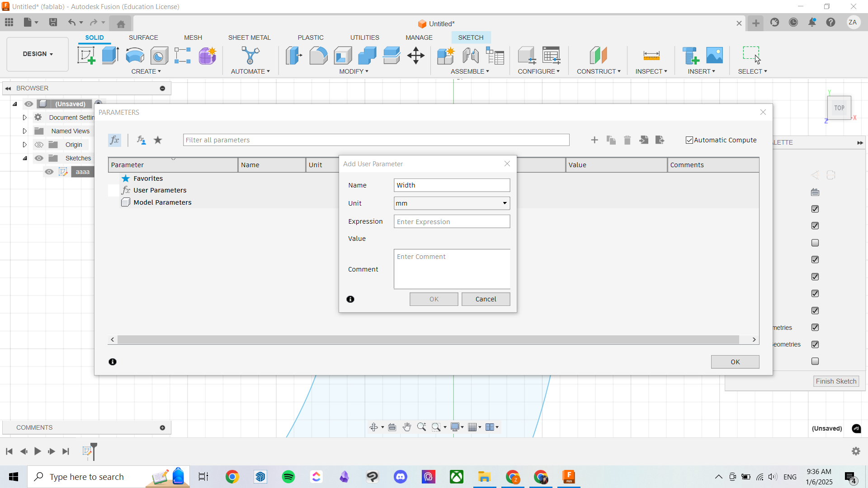The height and width of the screenshot is (488, 868).
Task: Toggle the first checked sketch palette checkbox
Action: (815, 209)
